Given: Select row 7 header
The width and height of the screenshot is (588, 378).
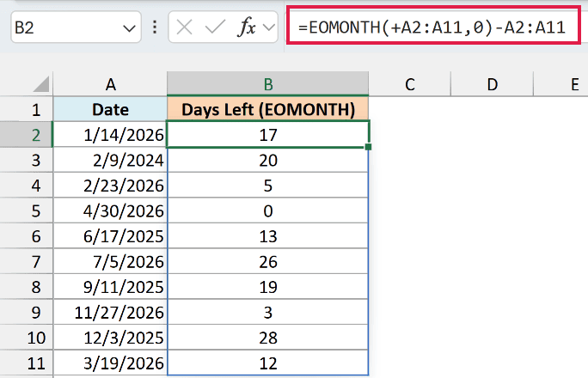Looking at the screenshot, I should pyautogui.click(x=27, y=261).
